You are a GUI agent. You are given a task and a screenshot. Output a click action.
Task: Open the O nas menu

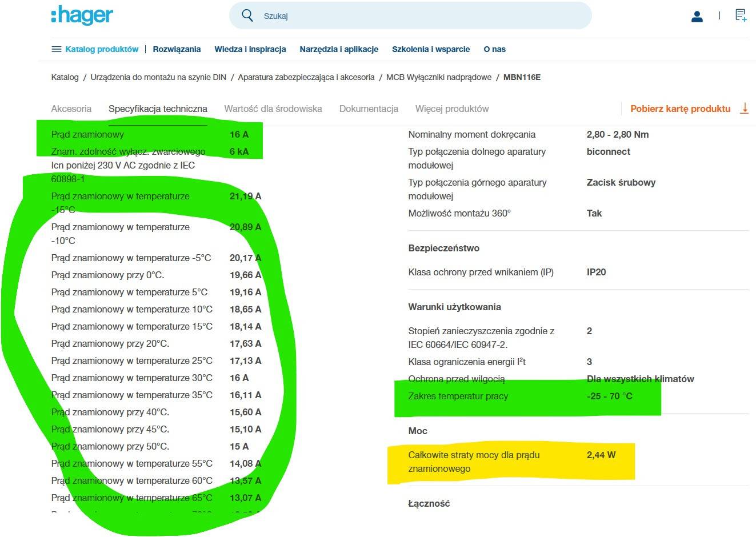494,49
